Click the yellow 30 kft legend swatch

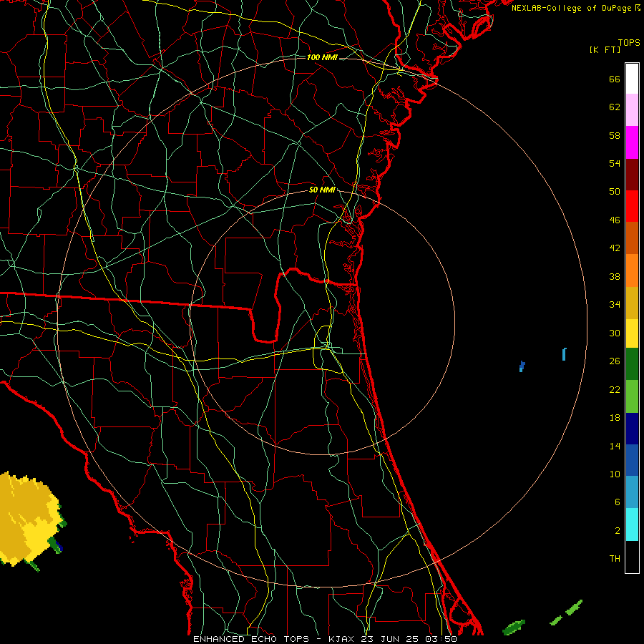click(632, 333)
